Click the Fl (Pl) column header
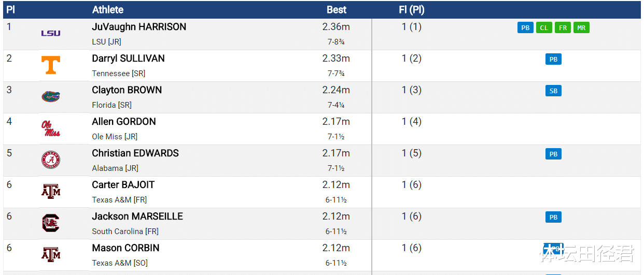Screen dimensions: 644x275 pyautogui.click(x=411, y=10)
